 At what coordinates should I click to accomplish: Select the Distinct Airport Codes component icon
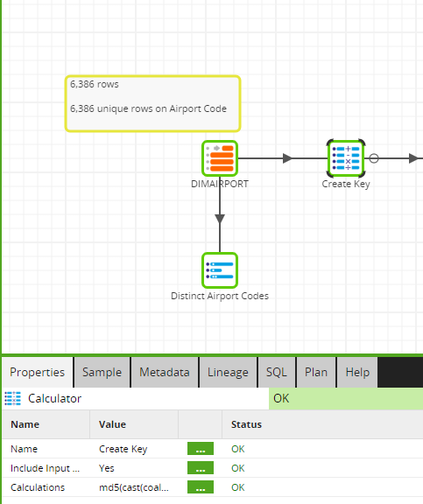point(220,270)
